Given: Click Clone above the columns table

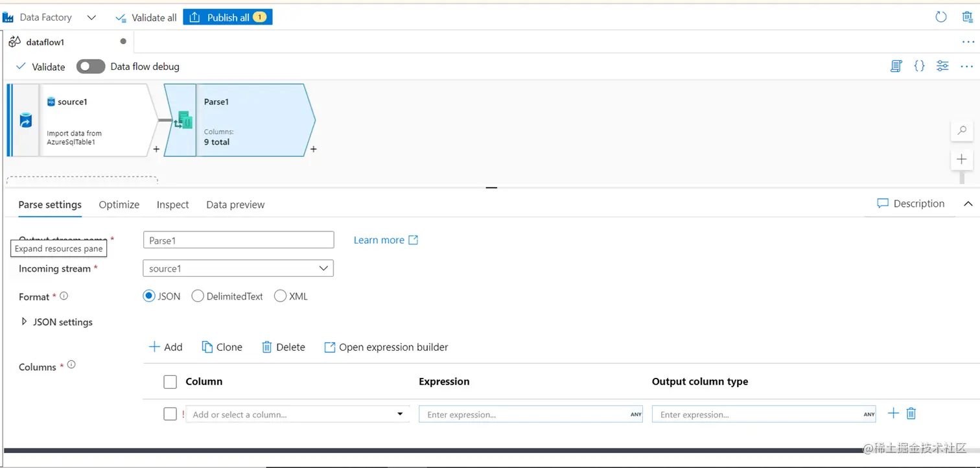Looking at the screenshot, I should pyautogui.click(x=222, y=347).
